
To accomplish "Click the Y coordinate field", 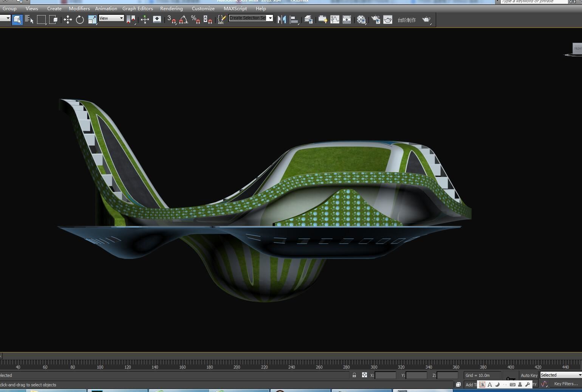I will pos(416,375).
